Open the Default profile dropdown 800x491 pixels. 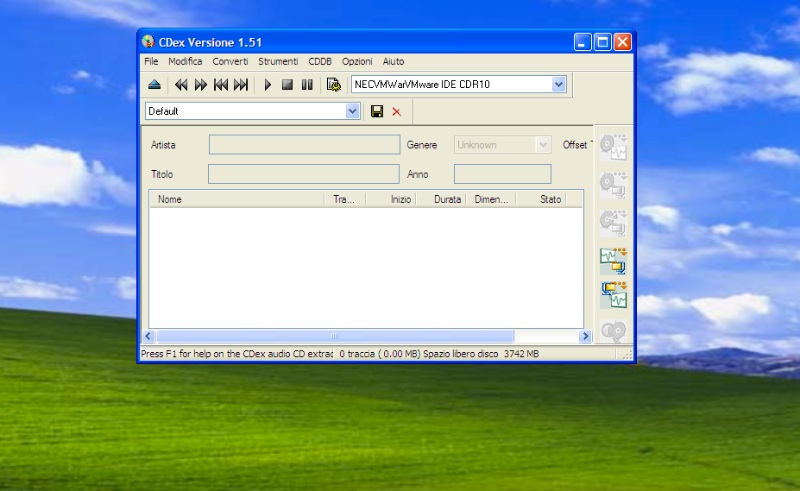point(352,111)
